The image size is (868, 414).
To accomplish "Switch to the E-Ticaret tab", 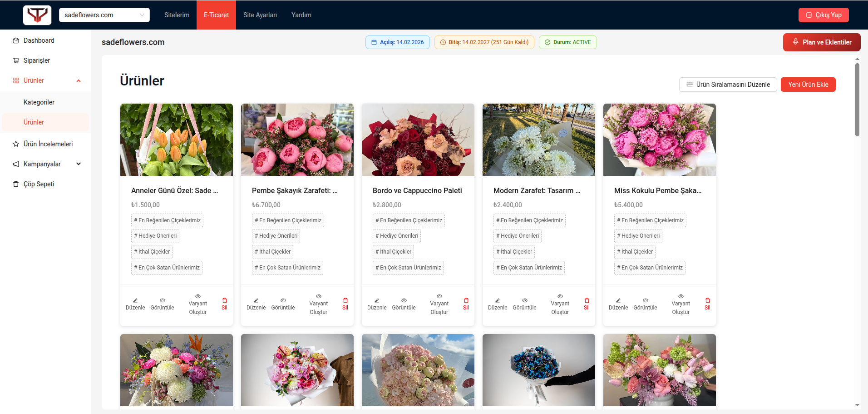I will (x=216, y=15).
